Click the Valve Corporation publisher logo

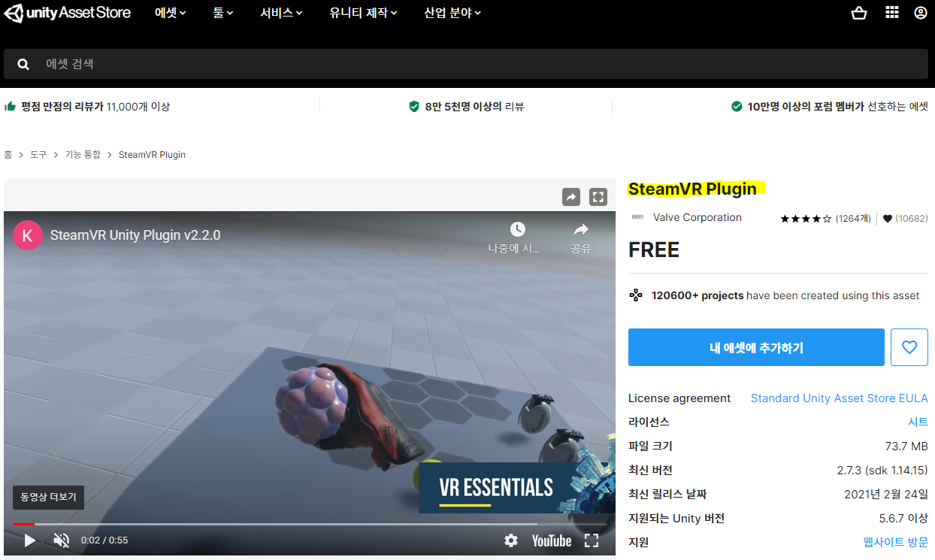pyautogui.click(x=637, y=217)
